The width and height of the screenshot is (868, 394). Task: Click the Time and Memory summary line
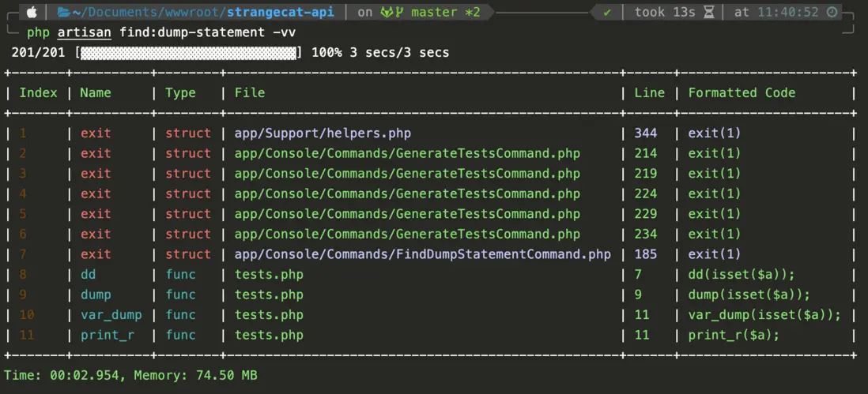(130, 376)
